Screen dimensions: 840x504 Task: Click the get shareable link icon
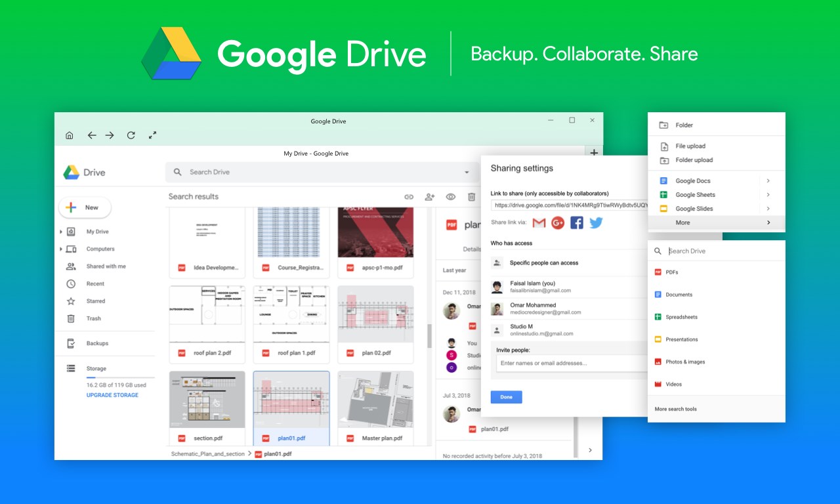[409, 197]
